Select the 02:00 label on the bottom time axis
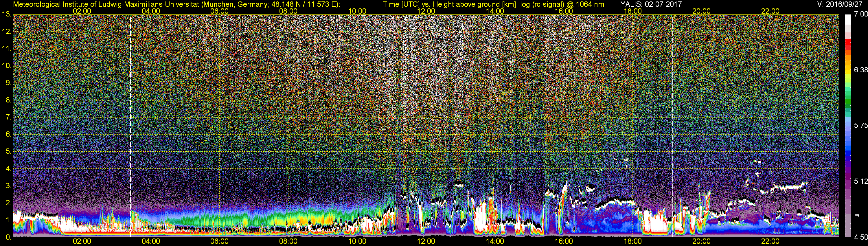This screenshot has width=868, height=246. (x=82, y=242)
